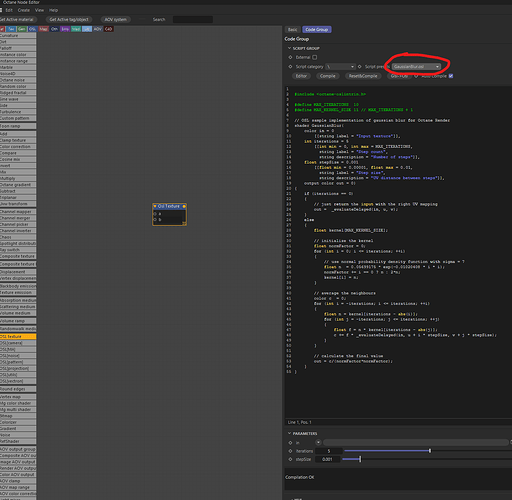This screenshot has height=500, width=512.
Task: Open the GaussianBlur.osl script preset dropdown
Action: (x=416, y=67)
